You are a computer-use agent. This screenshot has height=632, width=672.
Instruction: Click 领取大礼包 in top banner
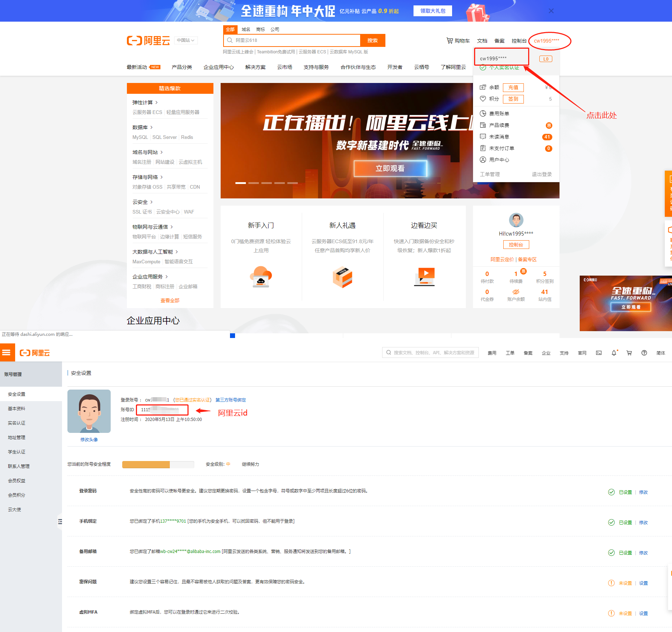(x=433, y=11)
